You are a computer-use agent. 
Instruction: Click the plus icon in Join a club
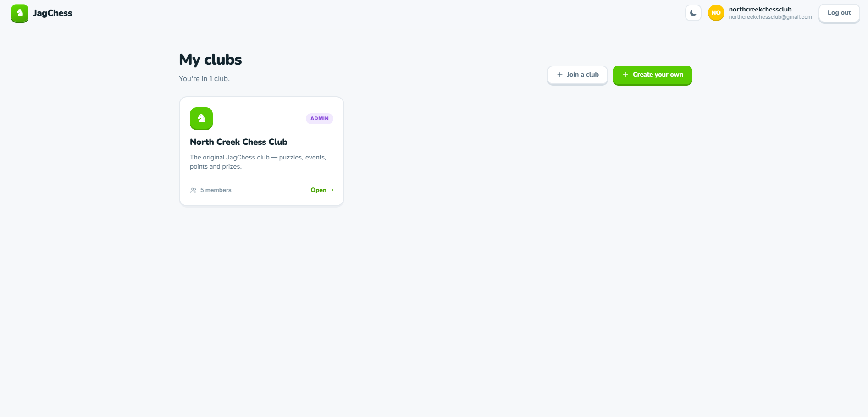pos(559,75)
